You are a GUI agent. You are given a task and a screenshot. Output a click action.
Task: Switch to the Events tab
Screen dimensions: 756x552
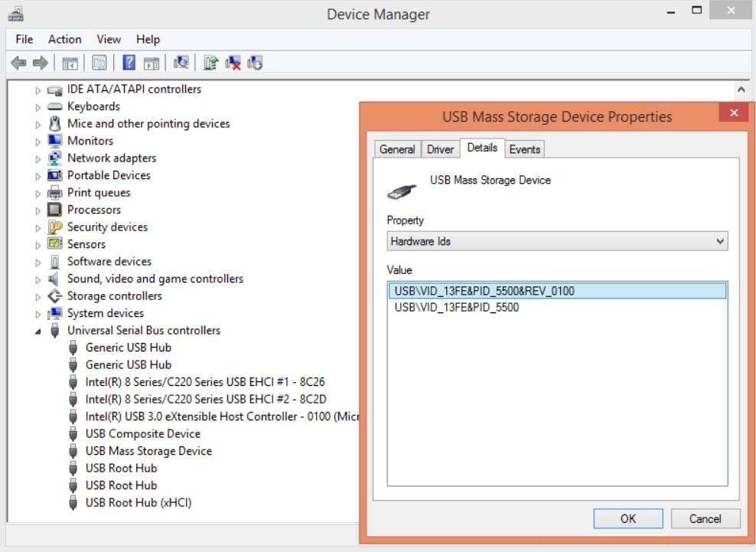tap(525, 149)
